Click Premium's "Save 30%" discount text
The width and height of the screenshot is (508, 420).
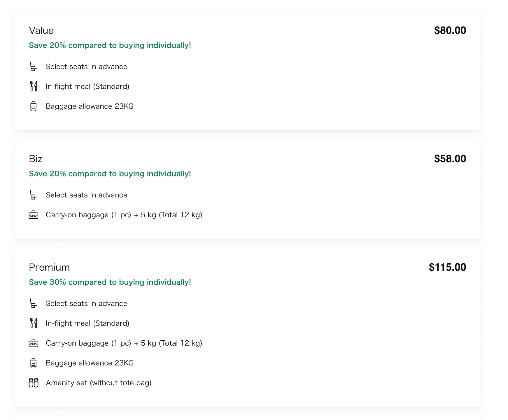tap(110, 282)
